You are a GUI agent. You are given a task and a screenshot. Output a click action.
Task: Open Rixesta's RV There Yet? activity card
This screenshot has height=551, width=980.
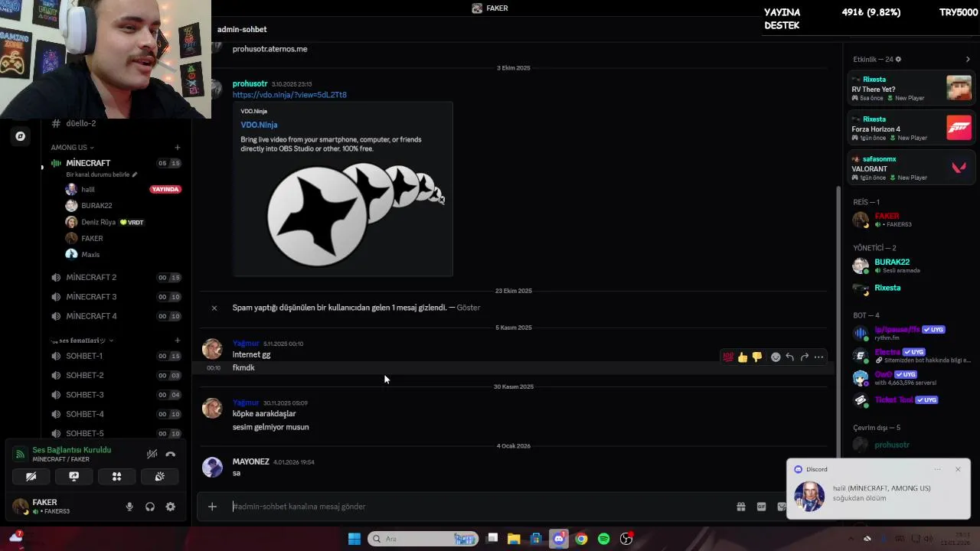coord(911,89)
